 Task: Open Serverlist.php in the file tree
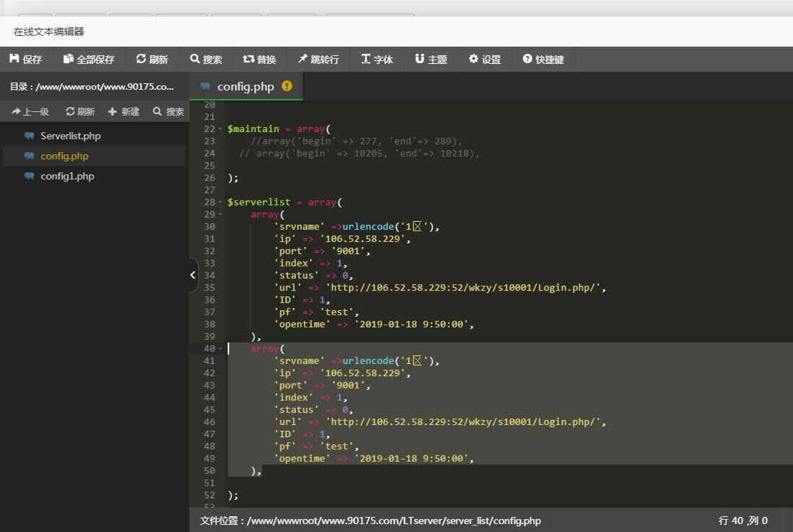[x=70, y=136]
